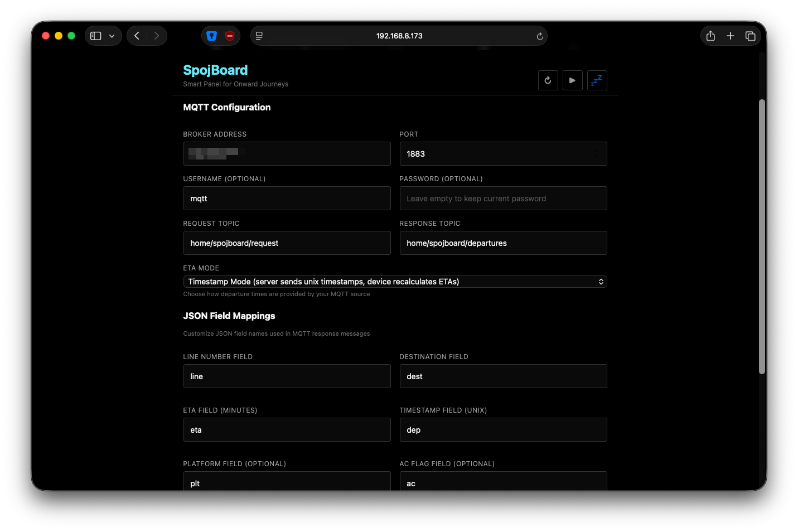The width and height of the screenshot is (798, 532).
Task: Click the Request Topic field
Action: [287, 243]
